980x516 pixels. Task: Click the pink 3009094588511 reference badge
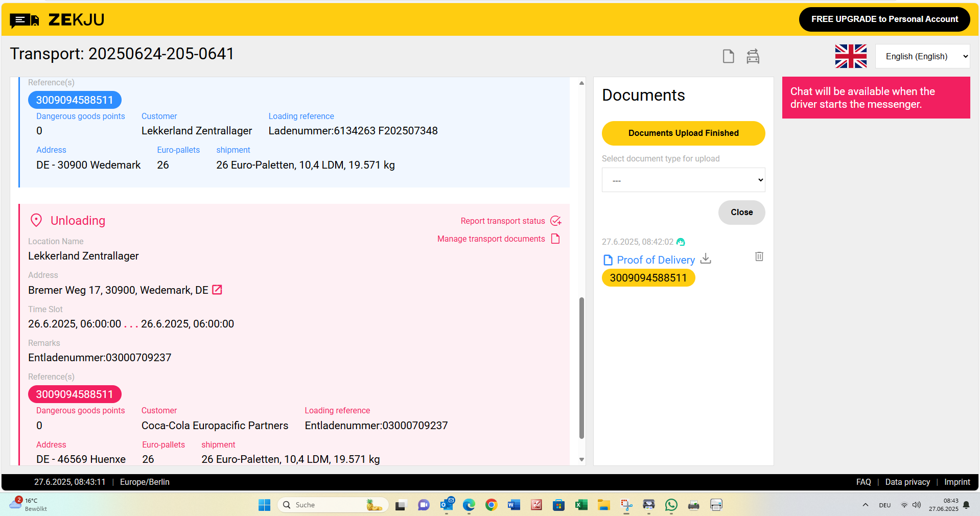[x=75, y=394]
